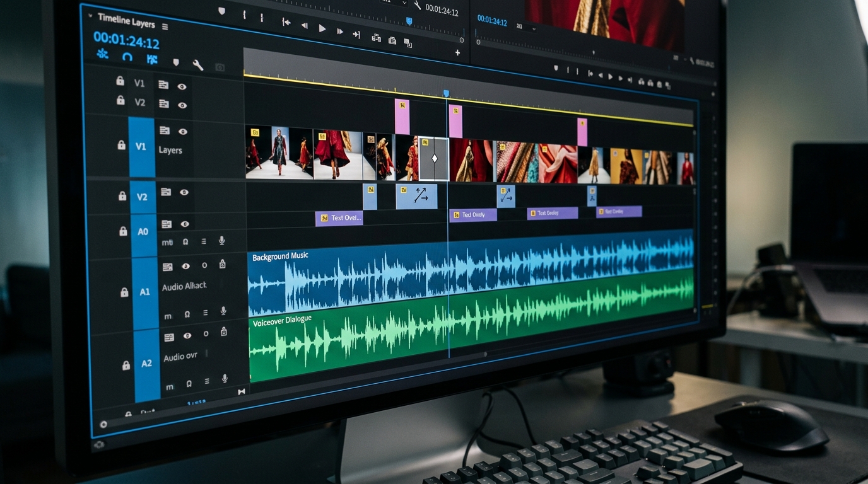Image resolution: width=868 pixels, height=484 pixels.
Task: Step forward one frame in transport controls
Action: coord(339,30)
